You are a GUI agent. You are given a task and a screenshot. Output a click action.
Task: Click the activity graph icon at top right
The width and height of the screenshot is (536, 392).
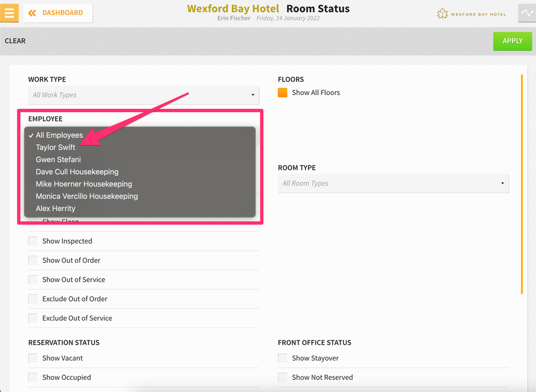527,13
